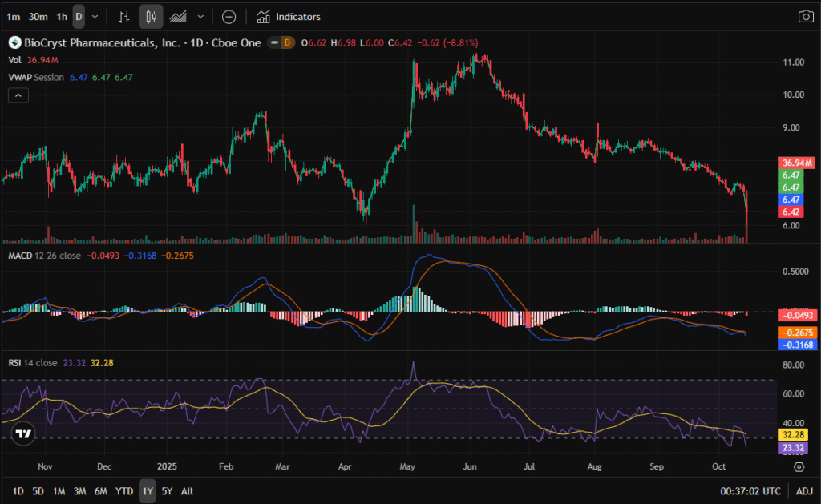
Task: Select the 1Y date range tab
Action: 147,490
